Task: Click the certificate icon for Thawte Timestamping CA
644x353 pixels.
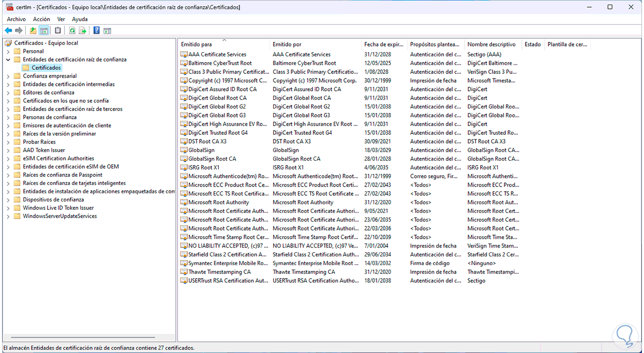Action: pos(184,272)
